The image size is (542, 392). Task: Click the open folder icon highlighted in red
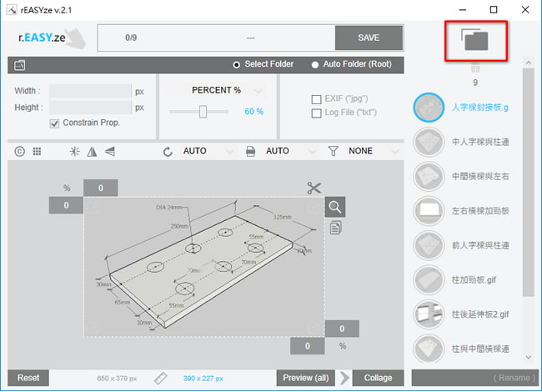point(475,40)
